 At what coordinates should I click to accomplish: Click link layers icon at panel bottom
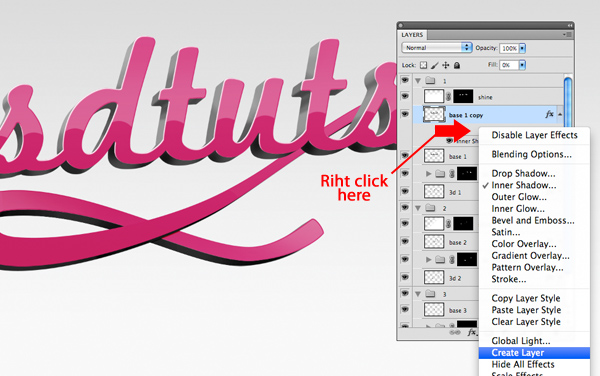coord(455,332)
